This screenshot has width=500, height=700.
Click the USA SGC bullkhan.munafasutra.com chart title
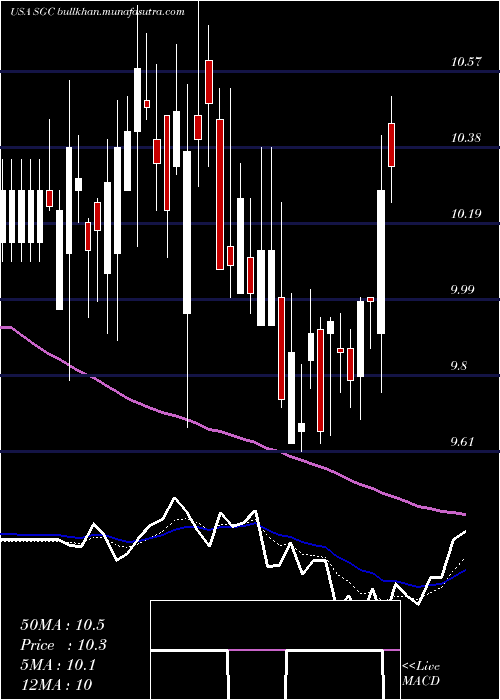click(97, 12)
